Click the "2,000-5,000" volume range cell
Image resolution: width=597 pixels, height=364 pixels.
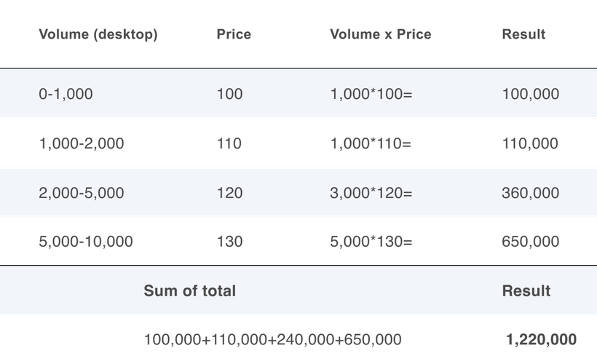82,193
